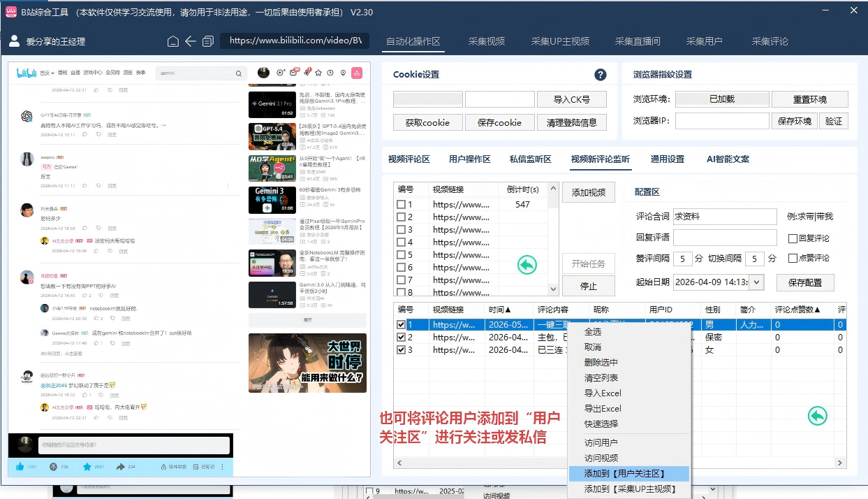
Task: Expand the 展开 bar under recommended videos
Action: pyautogui.click(x=307, y=320)
